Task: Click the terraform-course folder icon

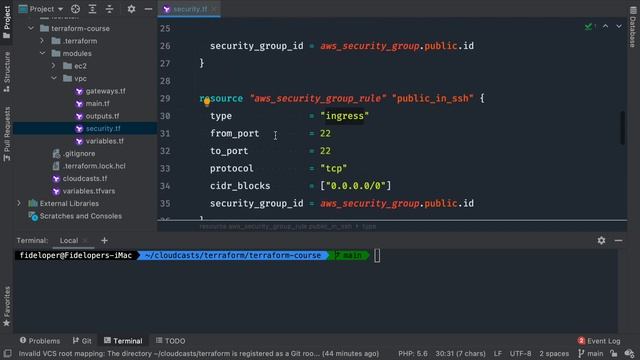Action: tap(44, 28)
